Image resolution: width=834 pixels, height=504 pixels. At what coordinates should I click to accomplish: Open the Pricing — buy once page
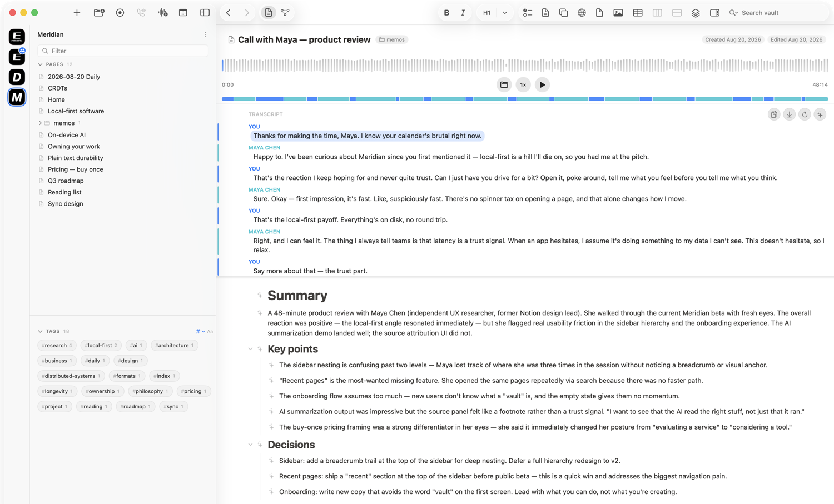tap(75, 169)
